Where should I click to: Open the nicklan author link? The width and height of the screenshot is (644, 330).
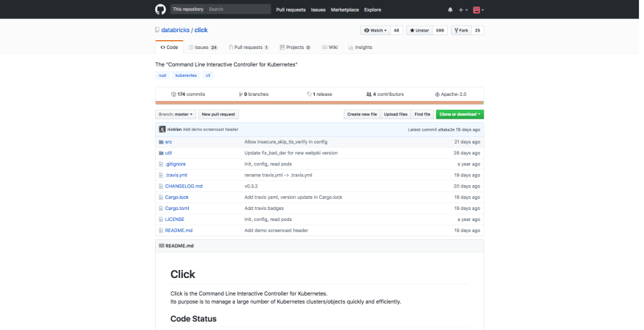(174, 130)
